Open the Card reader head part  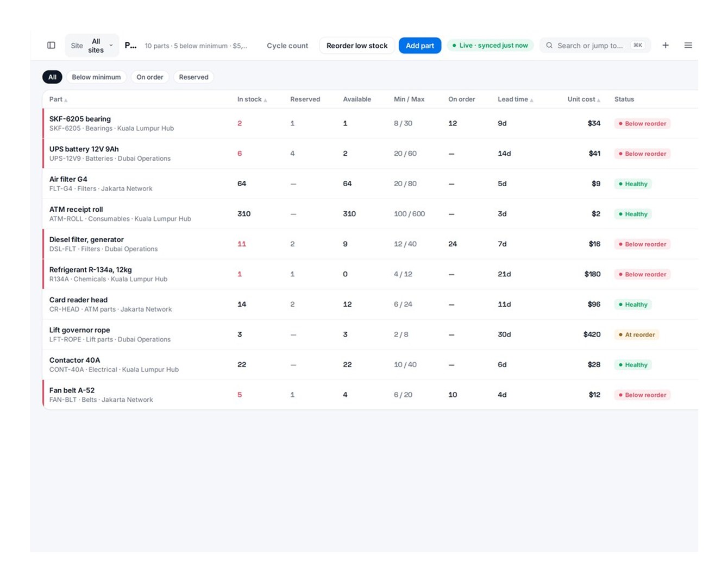78,300
